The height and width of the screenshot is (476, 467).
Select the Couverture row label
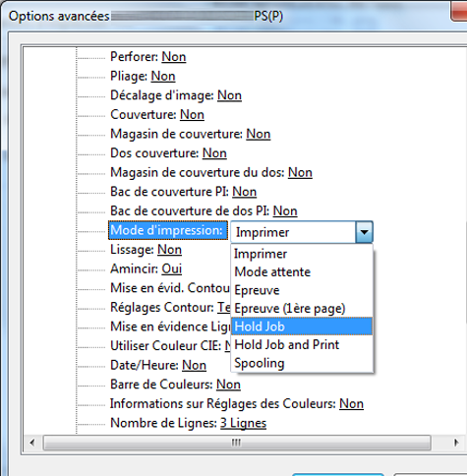pyautogui.click(x=144, y=115)
